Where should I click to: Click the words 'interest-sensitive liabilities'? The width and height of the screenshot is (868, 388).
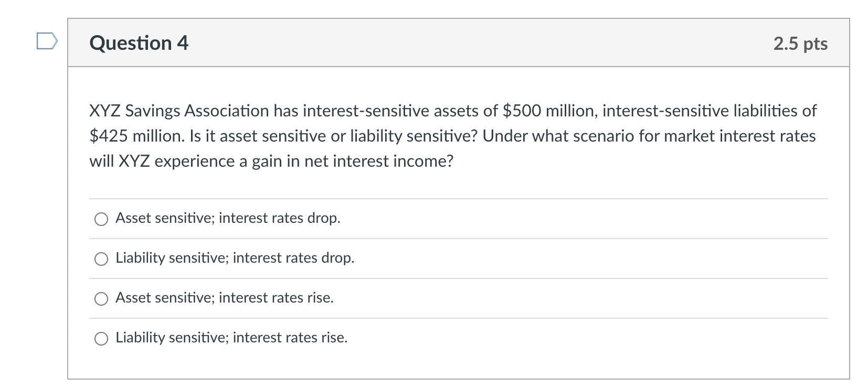701,111
